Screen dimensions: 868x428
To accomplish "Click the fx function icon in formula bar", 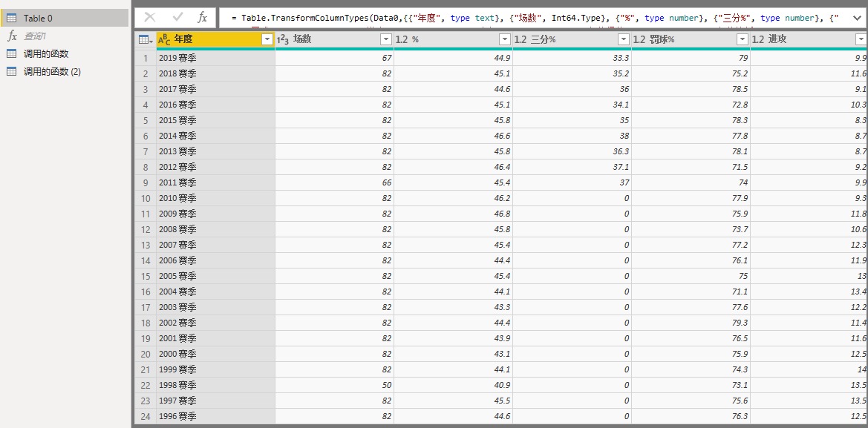I will coord(203,17).
